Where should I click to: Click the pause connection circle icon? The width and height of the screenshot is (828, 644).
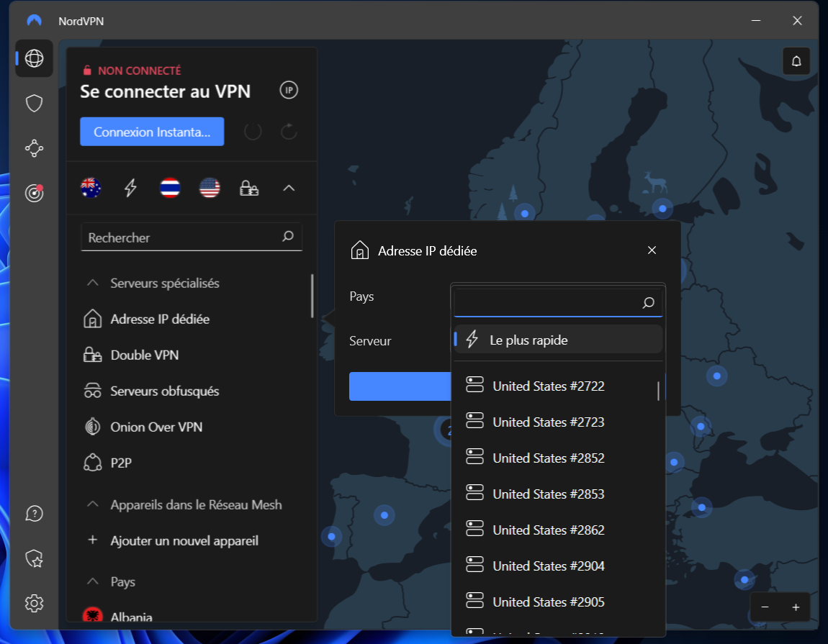(x=253, y=132)
